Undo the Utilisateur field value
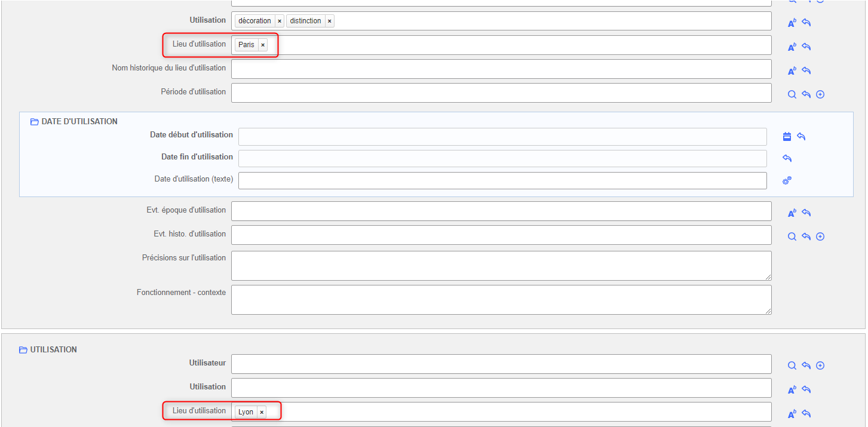 806,365
